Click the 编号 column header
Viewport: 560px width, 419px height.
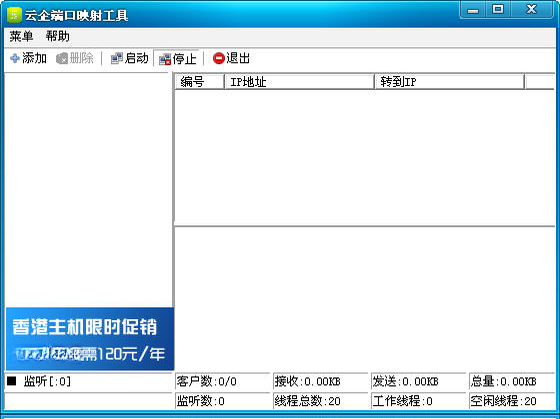[x=199, y=82]
